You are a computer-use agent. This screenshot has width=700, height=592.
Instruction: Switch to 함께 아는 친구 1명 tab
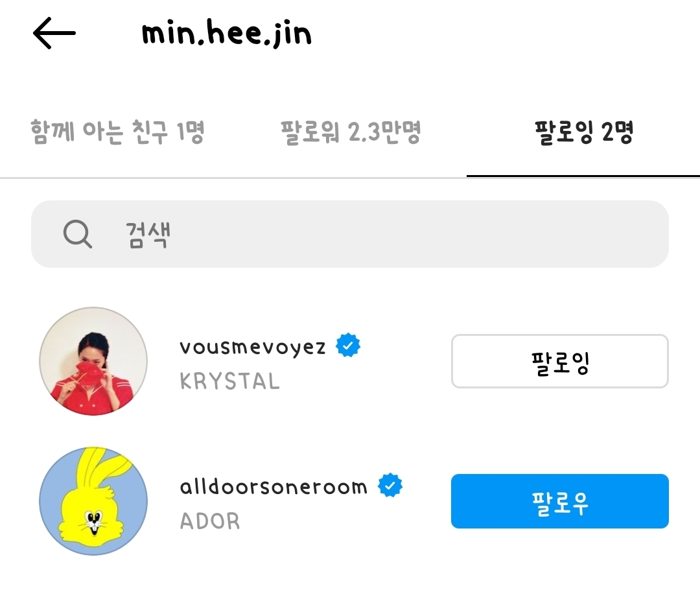pyautogui.click(x=117, y=132)
